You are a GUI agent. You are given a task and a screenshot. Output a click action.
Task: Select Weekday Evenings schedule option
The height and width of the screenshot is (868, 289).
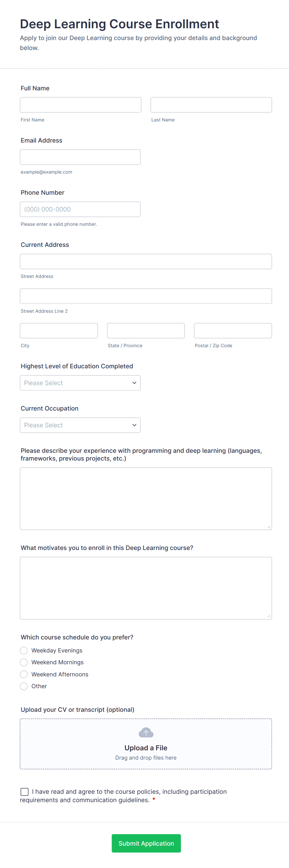[24, 650]
